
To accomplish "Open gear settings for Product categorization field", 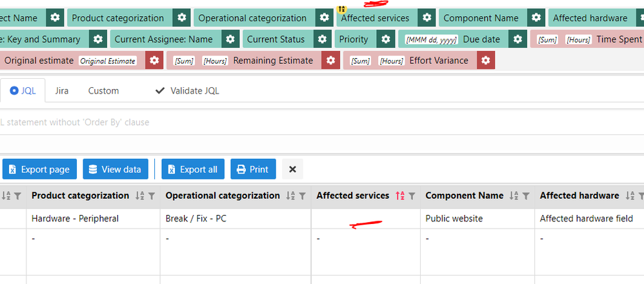I will point(181,18).
